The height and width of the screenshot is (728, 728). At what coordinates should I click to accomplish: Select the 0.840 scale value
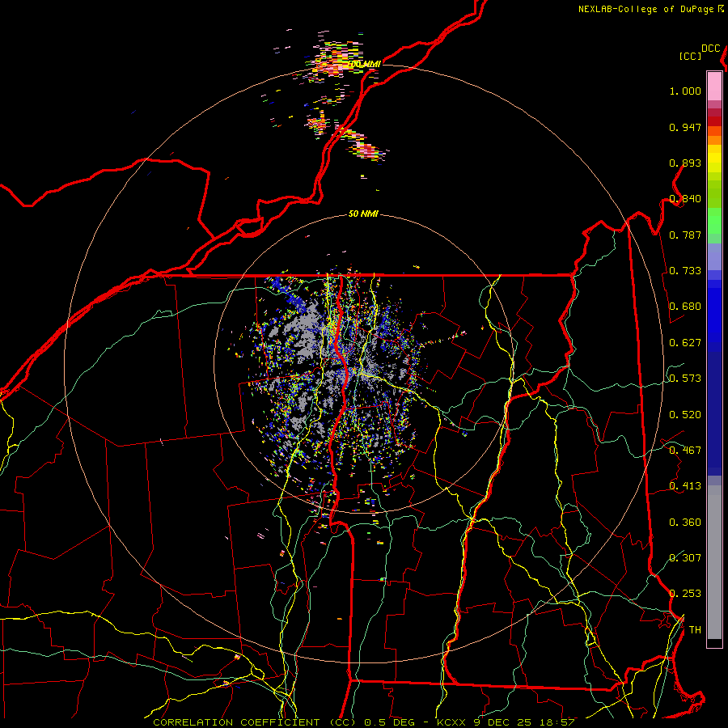[685, 199]
